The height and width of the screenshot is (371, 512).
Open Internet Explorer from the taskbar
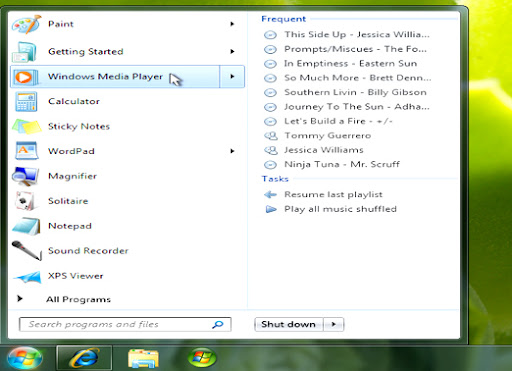pyautogui.click(x=84, y=358)
